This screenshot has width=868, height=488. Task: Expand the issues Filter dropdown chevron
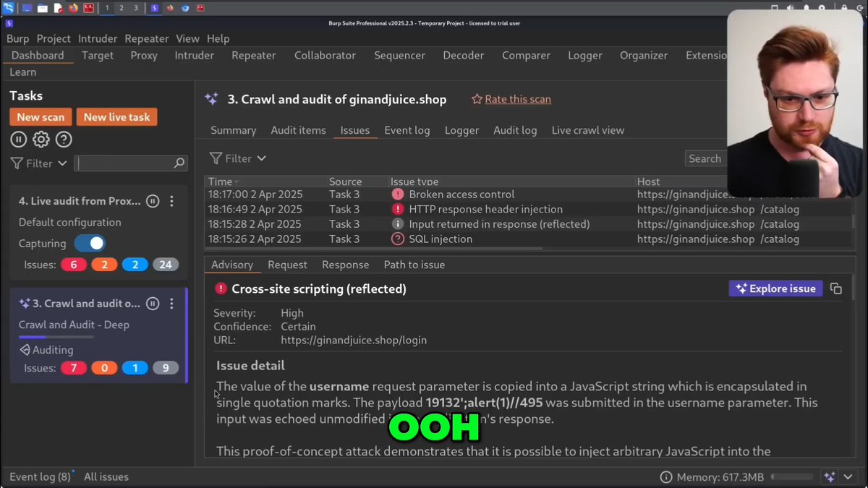261,158
